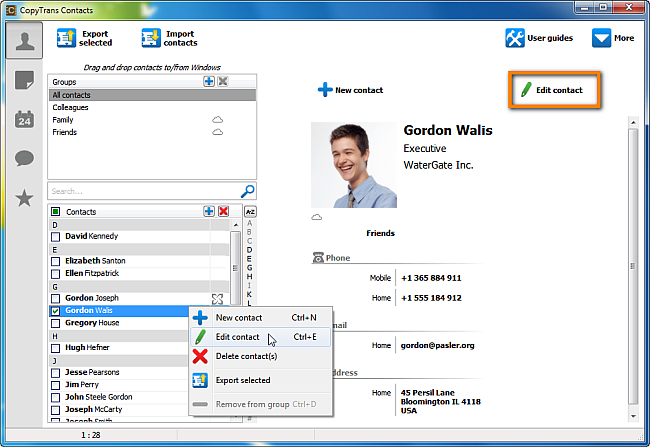Viewport: 650px width, 447px height.
Task: Open the Messages speech bubble icon
Action: [24, 158]
